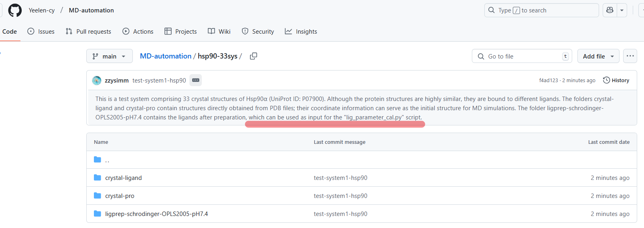Expand the dropdown arrow beside Copilot
Screen dimensions: 644x228
click(x=622, y=10)
